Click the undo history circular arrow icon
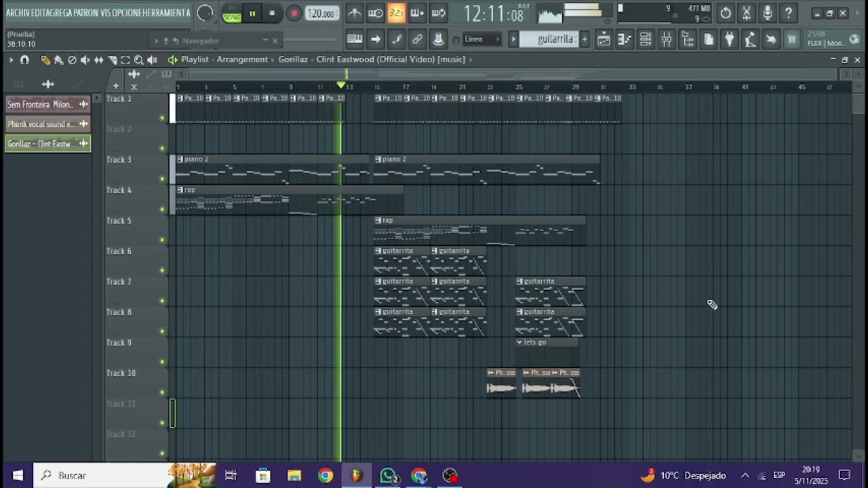868x488 pixels. (x=726, y=13)
